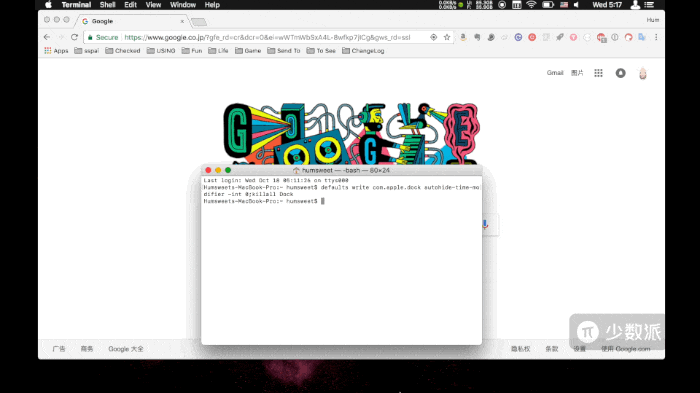Screen dimensions: 700x393
Task: Click the Secure padlock indicator
Action: pyautogui.click(x=103, y=37)
